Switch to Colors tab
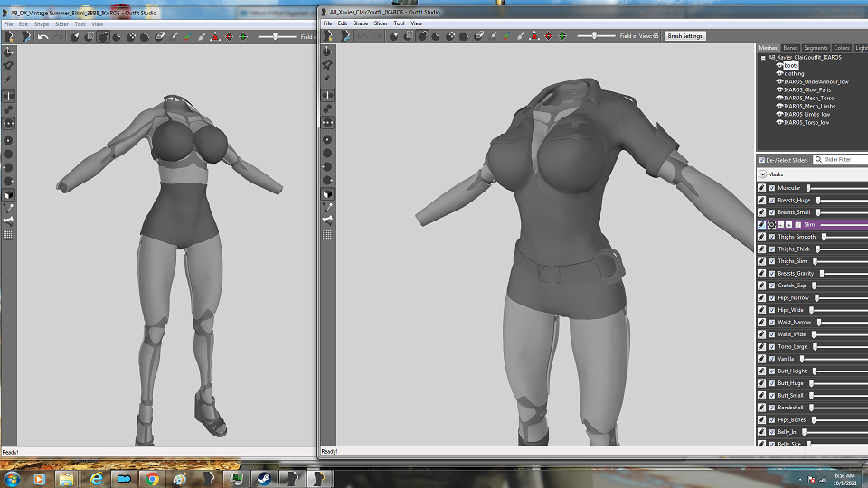 [842, 48]
